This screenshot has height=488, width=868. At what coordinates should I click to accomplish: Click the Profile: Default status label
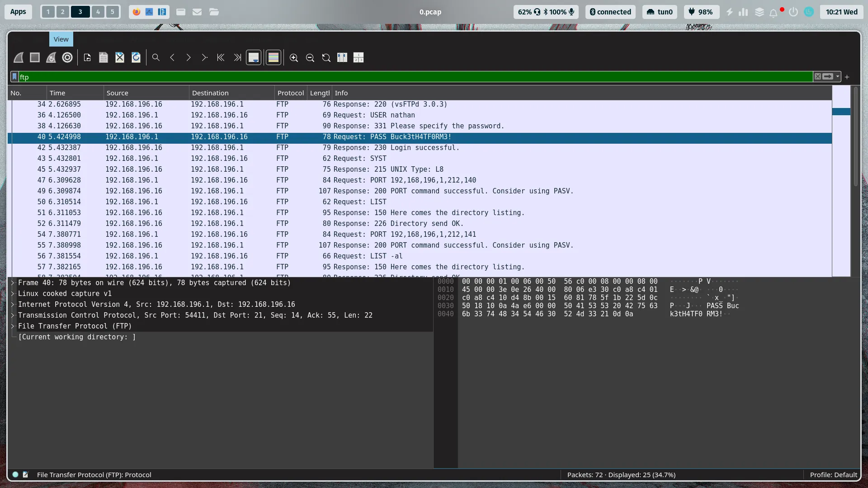(x=833, y=474)
